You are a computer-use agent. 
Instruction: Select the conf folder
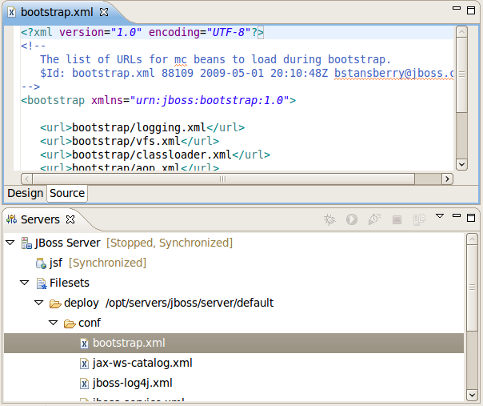(x=89, y=323)
